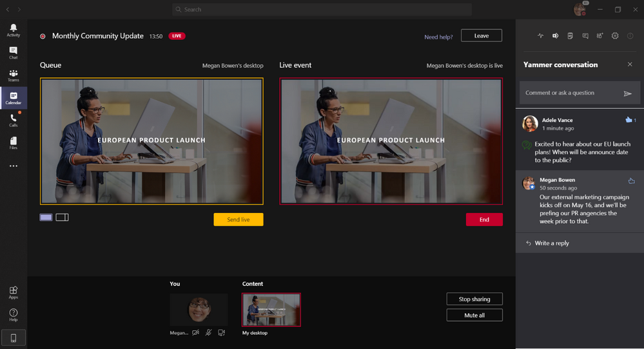The image size is (644, 349).
Task: Click the '50 seconds ago' timestamp
Action: 558,188
